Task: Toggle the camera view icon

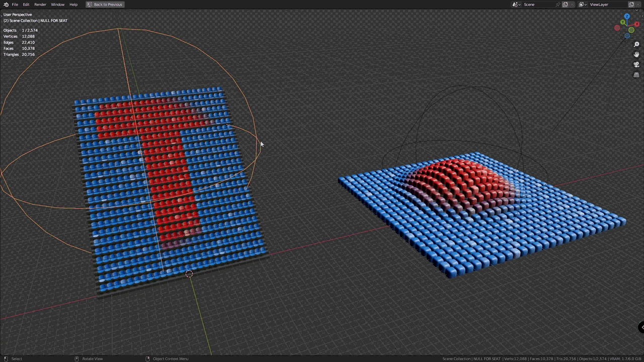Action: (636, 64)
